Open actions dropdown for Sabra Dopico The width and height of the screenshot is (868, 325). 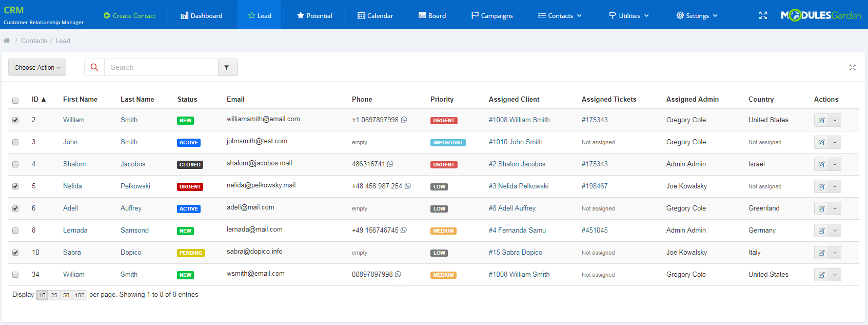tap(835, 253)
